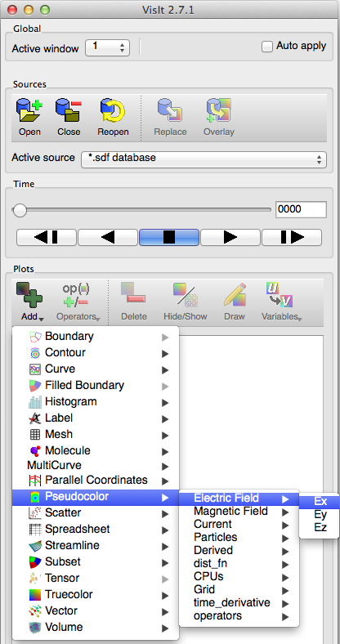Choose the Boundary plot icon

coord(35,338)
